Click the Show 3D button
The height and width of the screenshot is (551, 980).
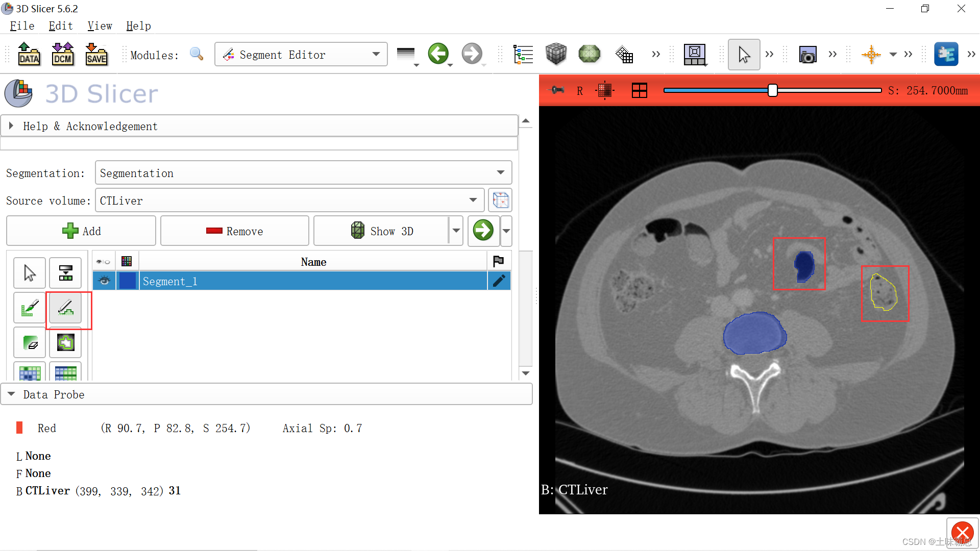click(382, 231)
